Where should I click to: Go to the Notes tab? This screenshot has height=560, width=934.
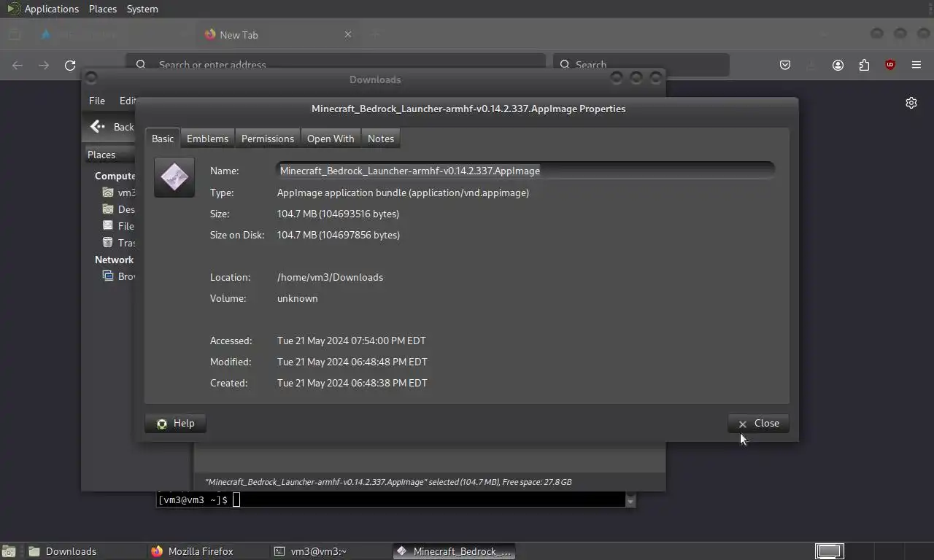pyautogui.click(x=381, y=139)
